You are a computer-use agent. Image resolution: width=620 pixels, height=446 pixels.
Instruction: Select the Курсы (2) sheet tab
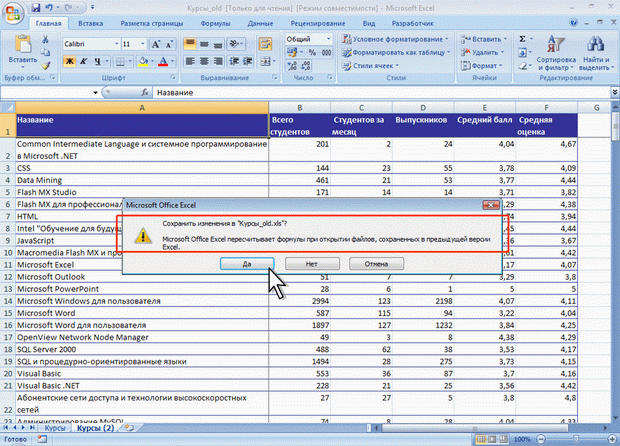click(x=95, y=428)
